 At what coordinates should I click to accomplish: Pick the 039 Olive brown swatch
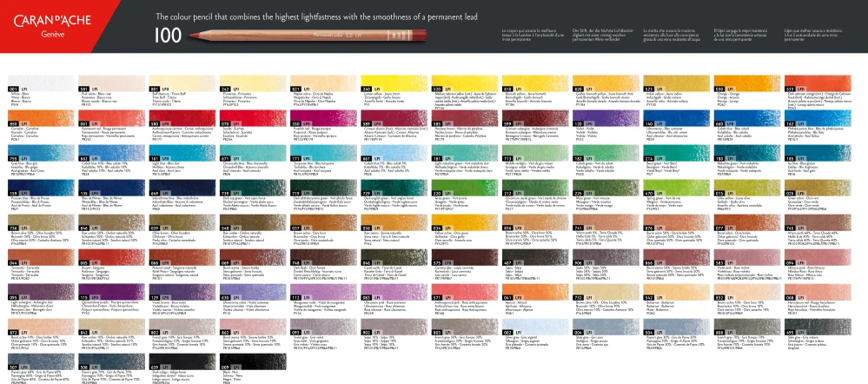coord(182,222)
